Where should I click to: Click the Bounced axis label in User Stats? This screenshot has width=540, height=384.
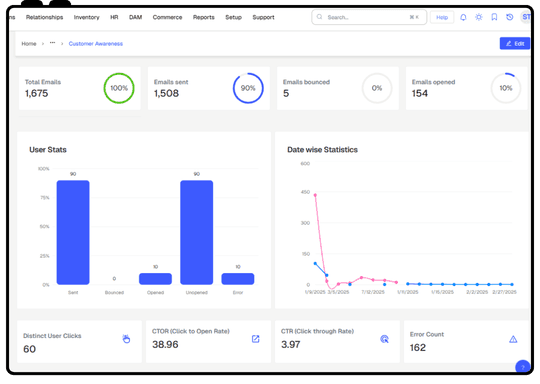[x=114, y=292]
